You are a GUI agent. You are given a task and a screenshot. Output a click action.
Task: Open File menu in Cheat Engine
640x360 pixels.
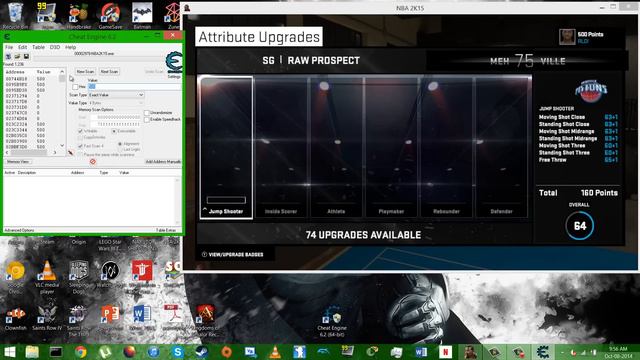coord(9,47)
